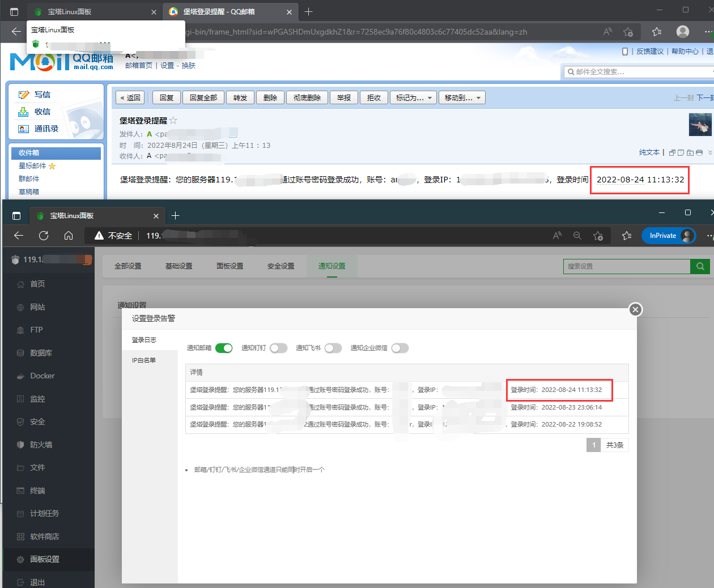Click the 转发 button
Image resolution: width=714 pixels, height=588 pixels.
240,97
